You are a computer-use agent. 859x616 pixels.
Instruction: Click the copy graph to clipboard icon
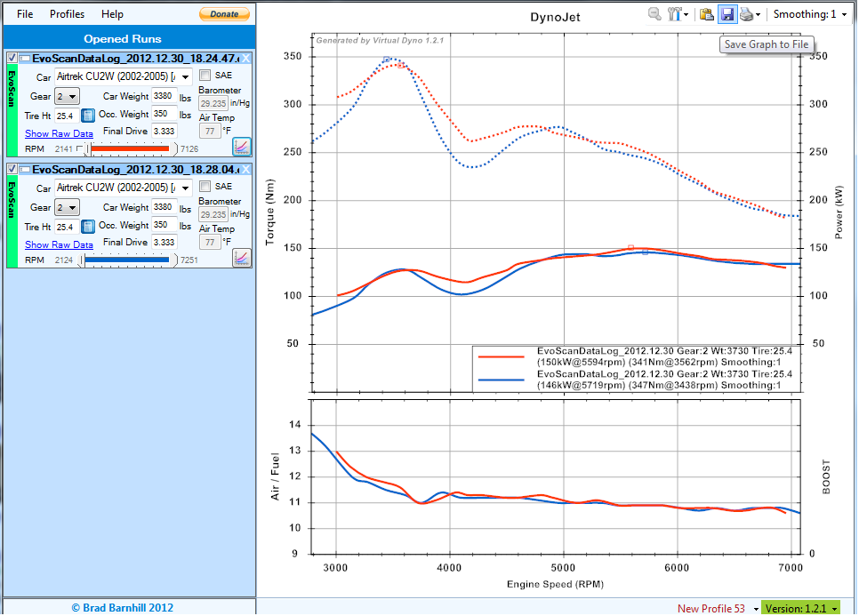pos(706,14)
